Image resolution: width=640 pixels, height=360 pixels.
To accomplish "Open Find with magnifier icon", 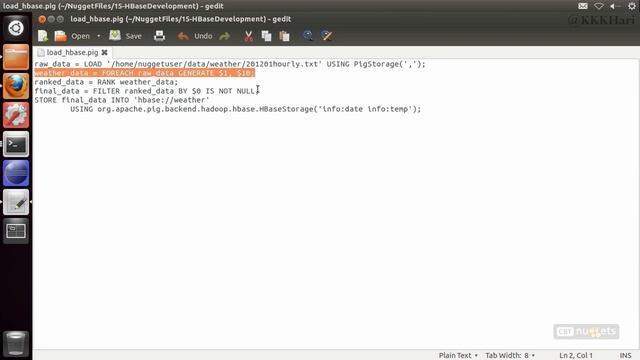I will click(x=308, y=36).
